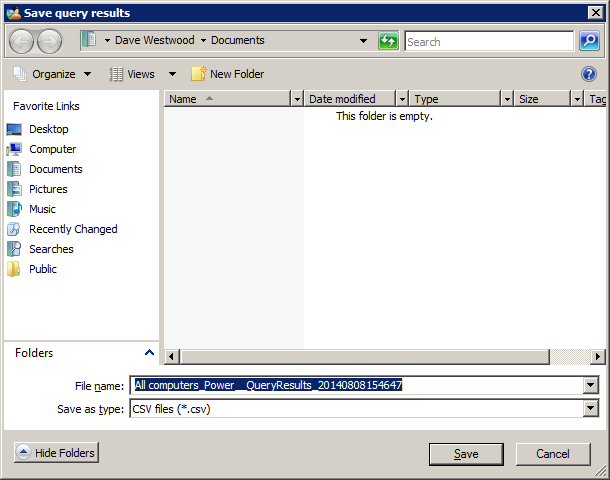This screenshot has width=610, height=480.
Task: Click the Back navigation arrow button
Action: coord(22,41)
